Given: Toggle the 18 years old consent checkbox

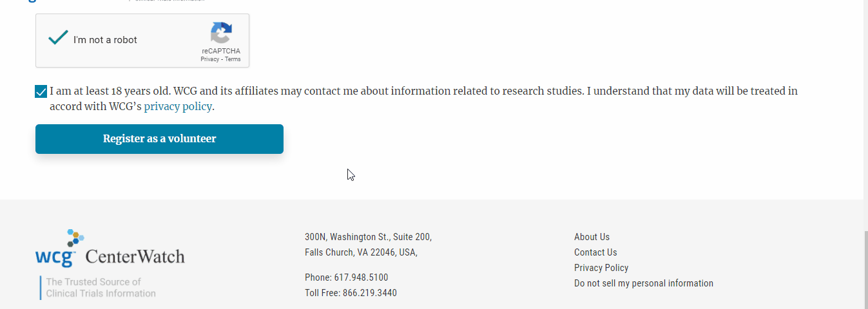Looking at the screenshot, I should point(41,91).
